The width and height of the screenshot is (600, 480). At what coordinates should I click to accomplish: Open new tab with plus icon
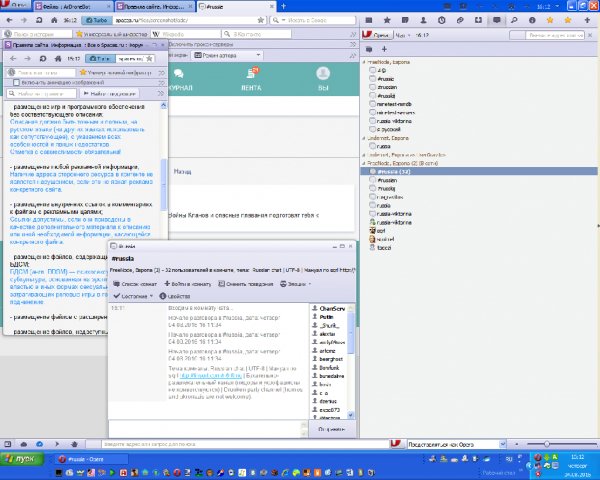284,7
